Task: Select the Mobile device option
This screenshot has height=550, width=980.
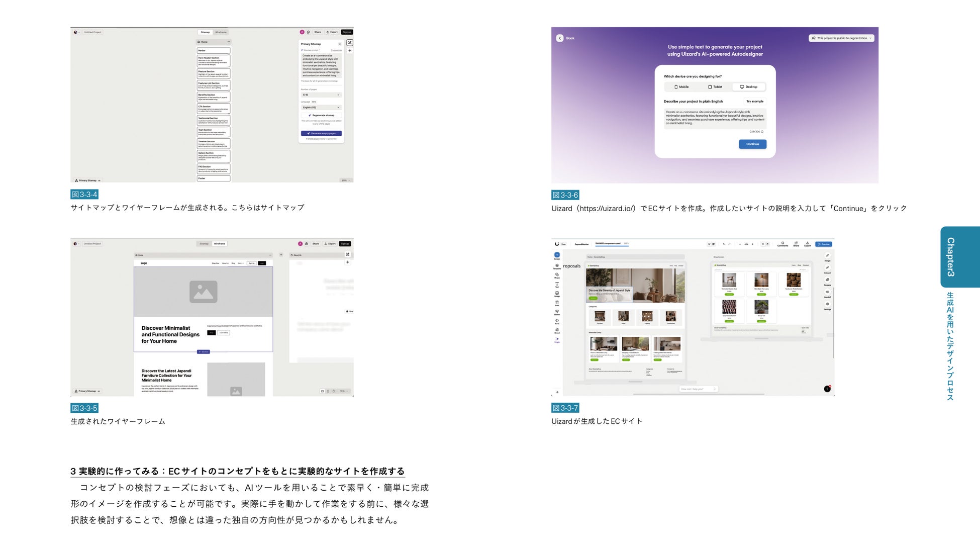Action: pyautogui.click(x=681, y=87)
